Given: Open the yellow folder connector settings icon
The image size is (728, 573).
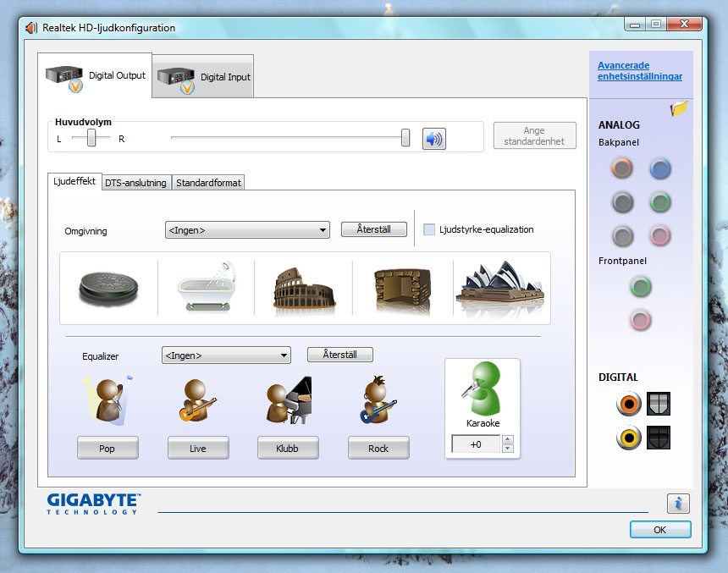Looking at the screenshot, I should coord(679,108).
